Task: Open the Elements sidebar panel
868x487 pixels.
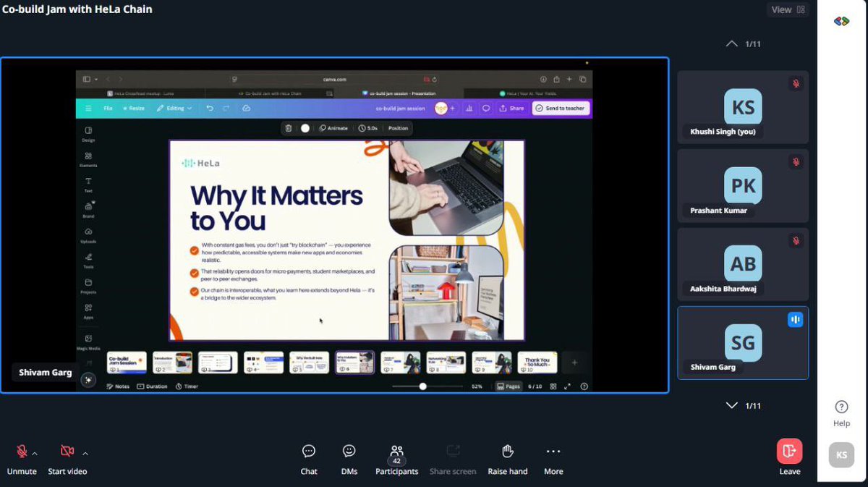Action: pyautogui.click(x=88, y=159)
